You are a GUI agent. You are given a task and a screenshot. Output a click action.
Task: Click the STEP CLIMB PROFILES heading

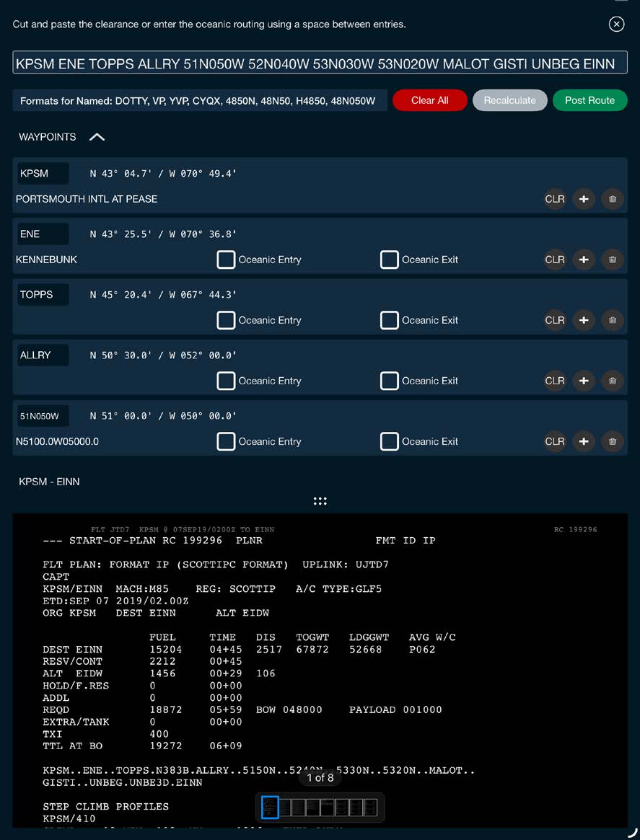[105, 806]
